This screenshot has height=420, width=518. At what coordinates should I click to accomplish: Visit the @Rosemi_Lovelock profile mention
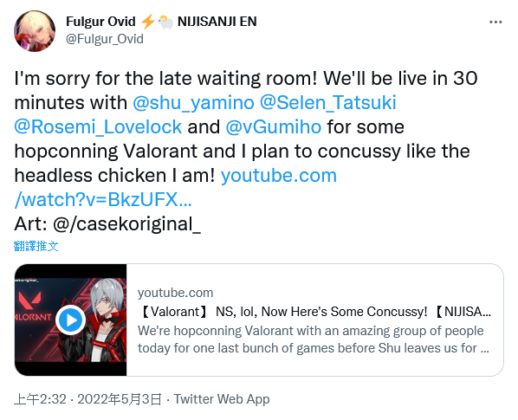coord(98,126)
